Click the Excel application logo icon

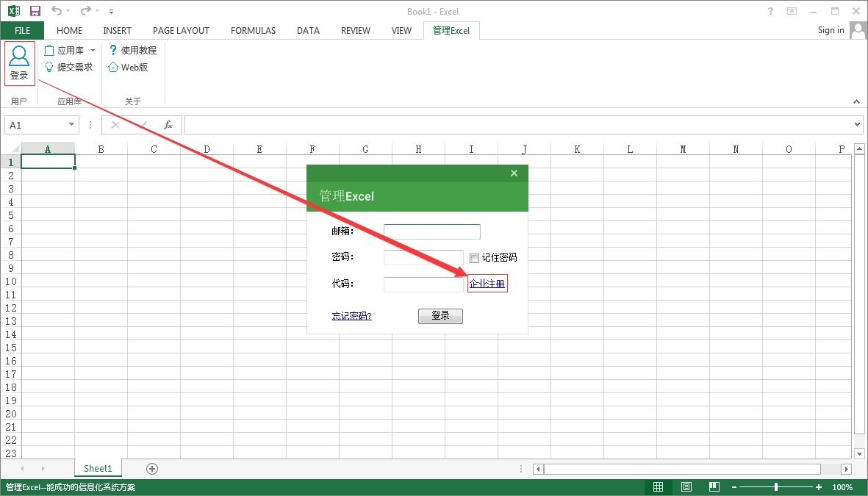(14, 11)
